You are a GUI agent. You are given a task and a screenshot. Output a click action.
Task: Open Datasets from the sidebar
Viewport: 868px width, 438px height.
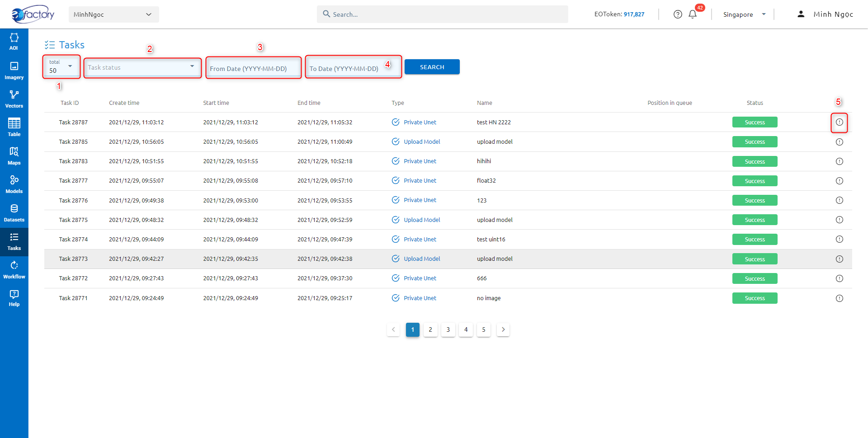[x=14, y=213]
